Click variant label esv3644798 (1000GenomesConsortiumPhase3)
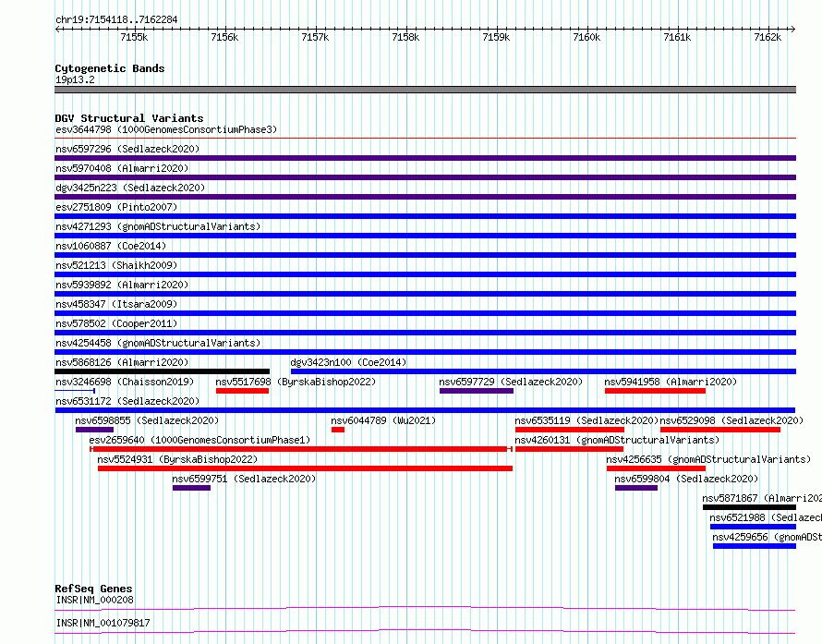Screen dimensions: 822x644 [x=166, y=129]
